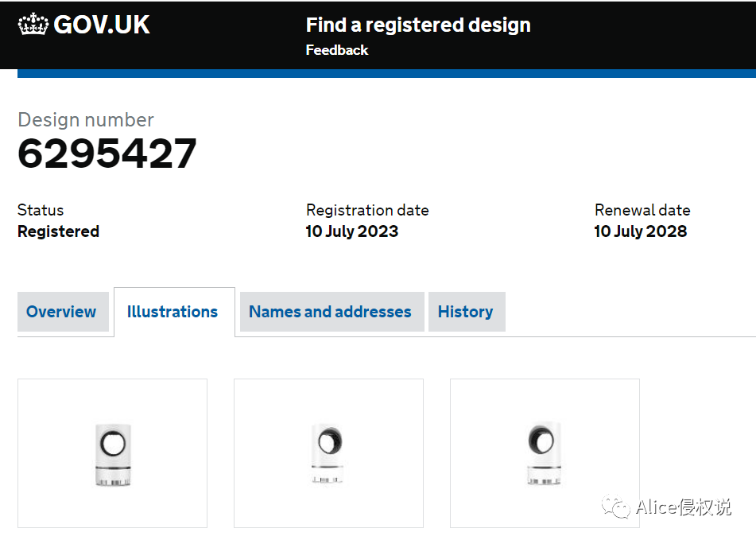Click the Renewal date label
756x540 pixels.
pyautogui.click(x=642, y=210)
